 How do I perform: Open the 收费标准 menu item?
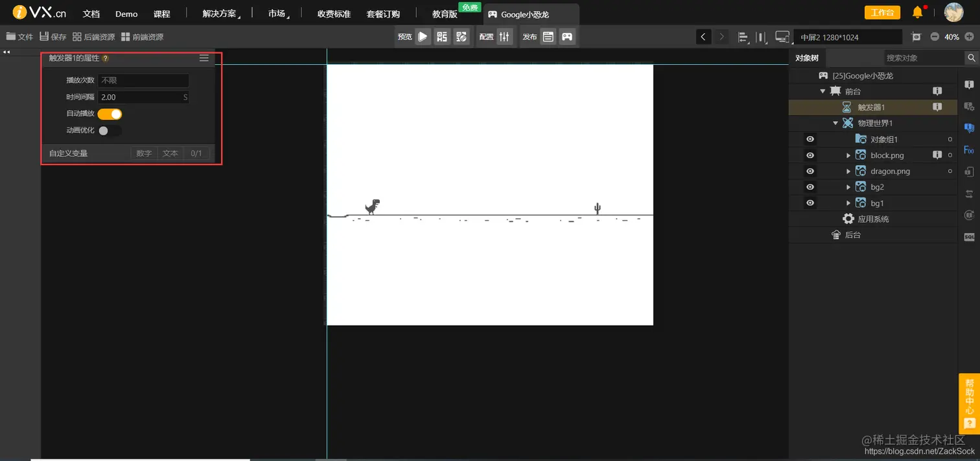click(334, 14)
